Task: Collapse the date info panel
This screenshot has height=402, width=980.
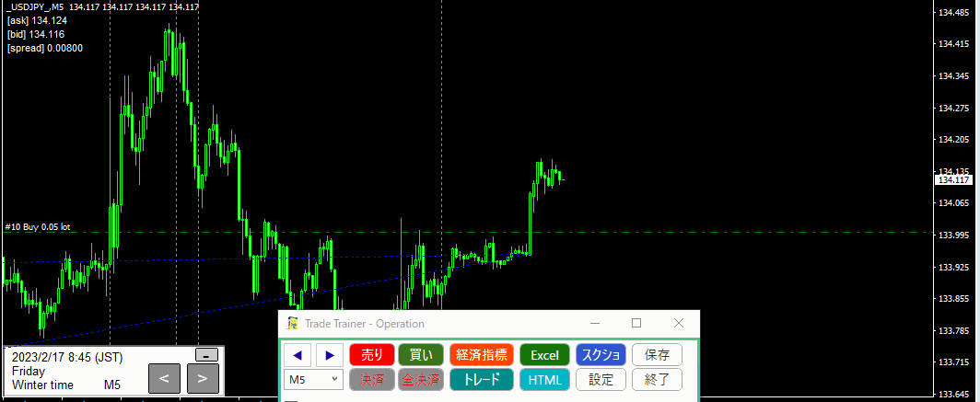Action: (207, 355)
